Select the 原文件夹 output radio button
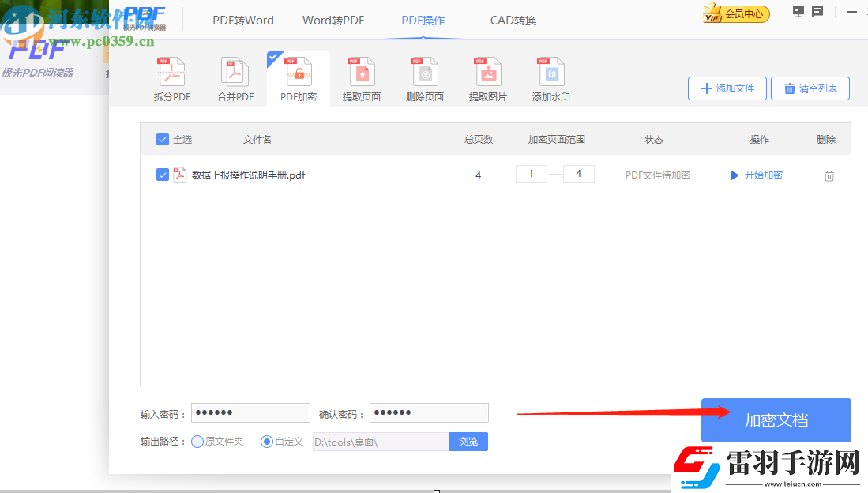 [197, 442]
